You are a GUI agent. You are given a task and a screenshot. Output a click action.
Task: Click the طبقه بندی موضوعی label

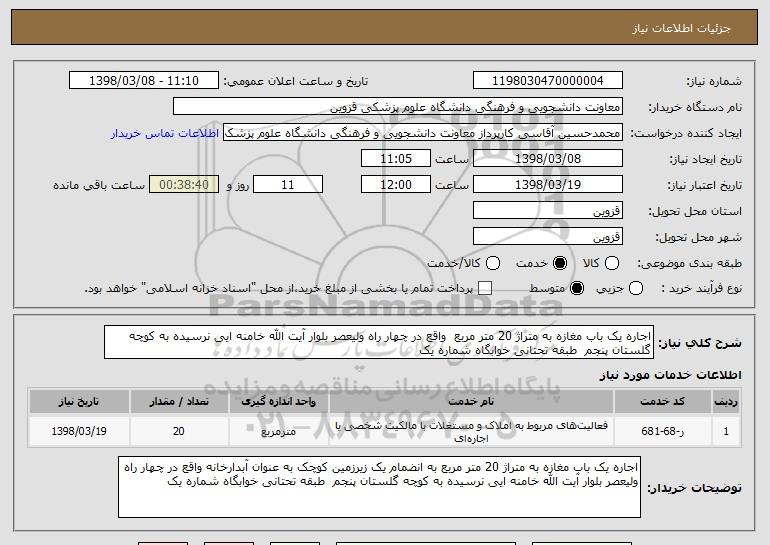[689, 264]
